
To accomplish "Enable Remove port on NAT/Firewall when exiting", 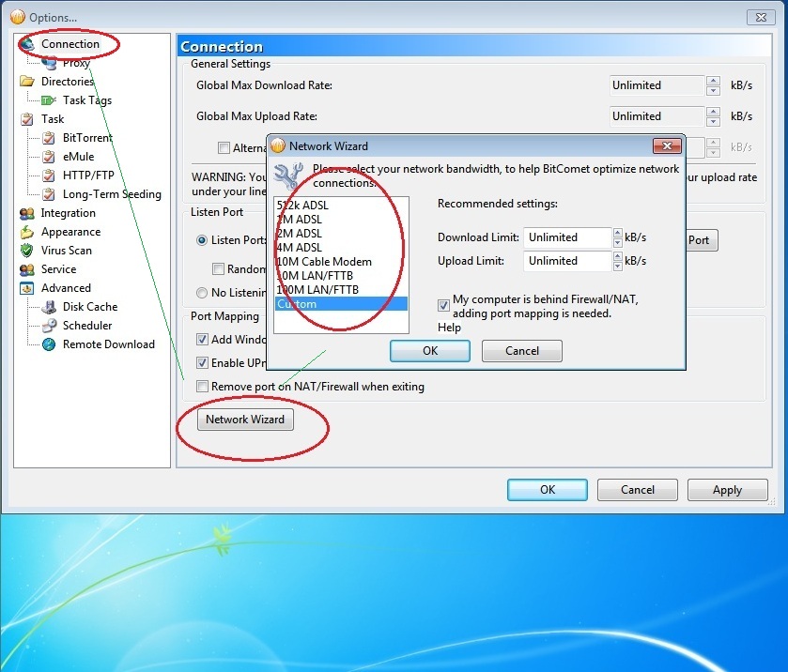I will (202, 387).
